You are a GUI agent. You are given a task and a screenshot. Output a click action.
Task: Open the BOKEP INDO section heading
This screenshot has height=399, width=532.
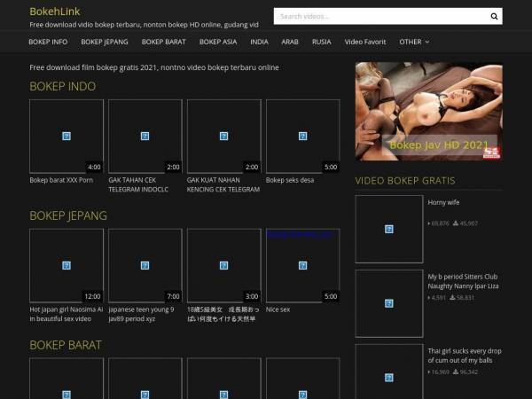coord(62,86)
